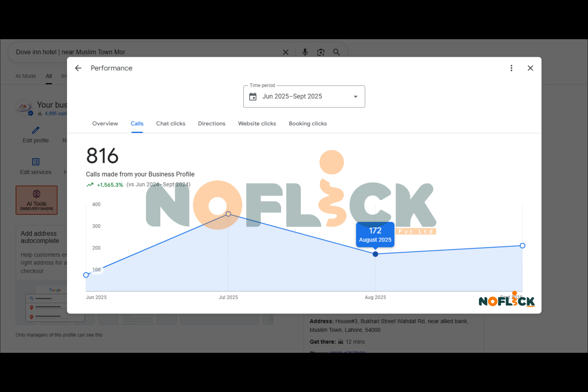
Task: Click the Address line in background page
Action: click(389, 325)
